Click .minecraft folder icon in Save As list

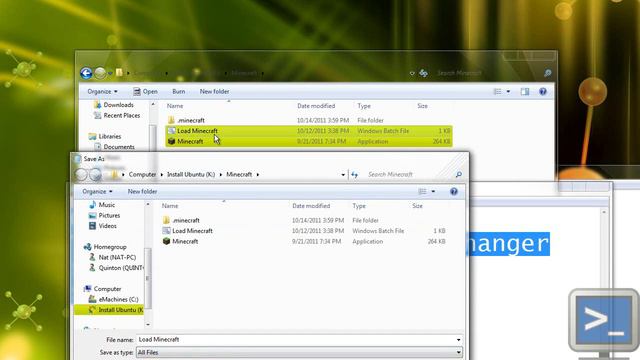point(166,220)
